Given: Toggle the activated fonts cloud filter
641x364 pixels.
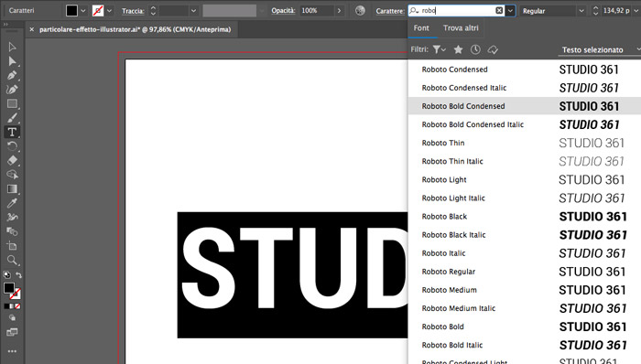Looking at the screenshot, I should click(493, 49).
